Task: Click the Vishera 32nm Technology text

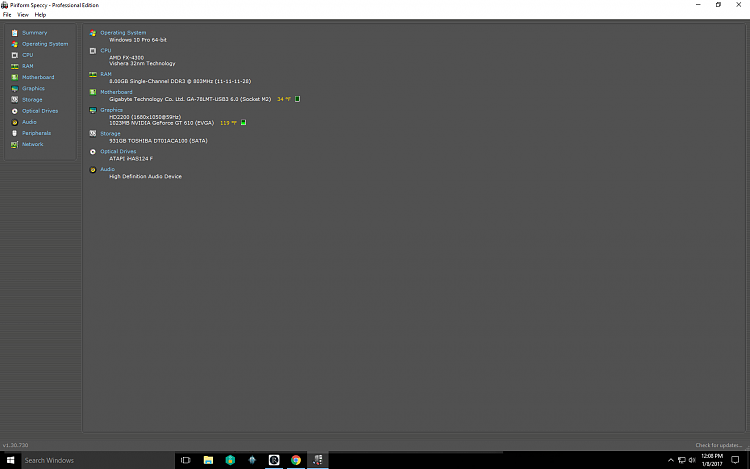Action: click(142, 64)
